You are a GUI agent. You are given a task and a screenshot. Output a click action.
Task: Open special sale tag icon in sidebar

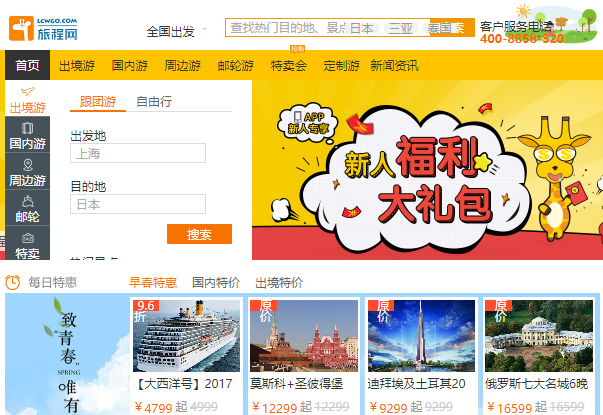(x=28, y=238)
